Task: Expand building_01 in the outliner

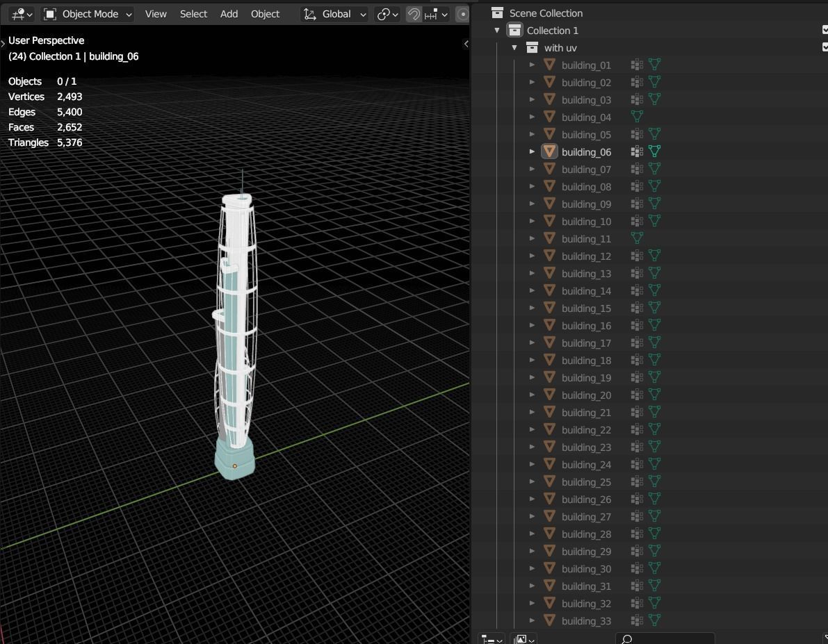Action: click(x=532, y=65)
